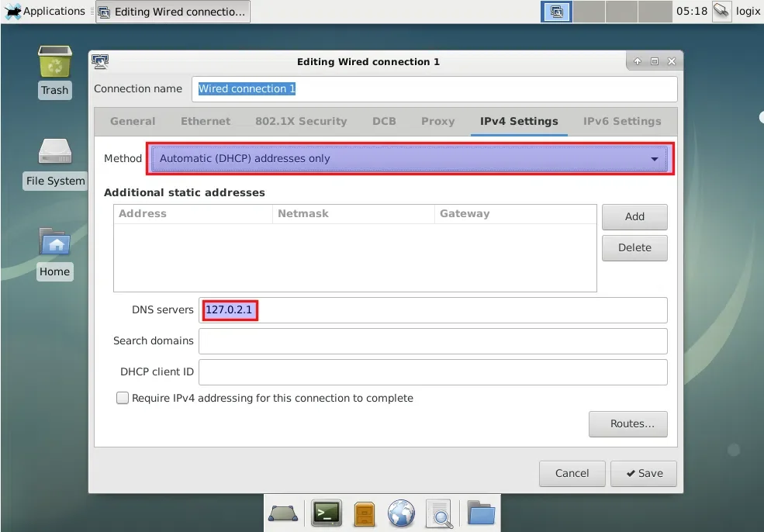764x532 pixels.
Task: Switch to the IPv6 Settings tab
Action: click(x=622, y=121)
